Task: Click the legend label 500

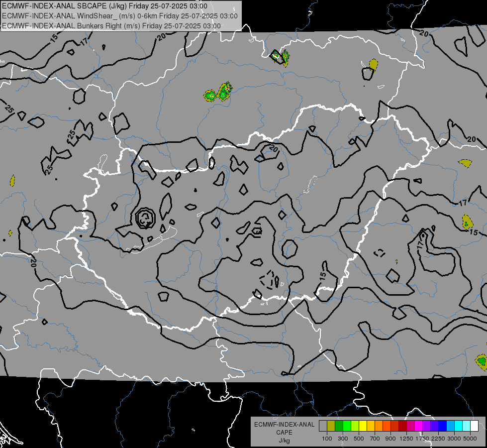Action: 359,439
